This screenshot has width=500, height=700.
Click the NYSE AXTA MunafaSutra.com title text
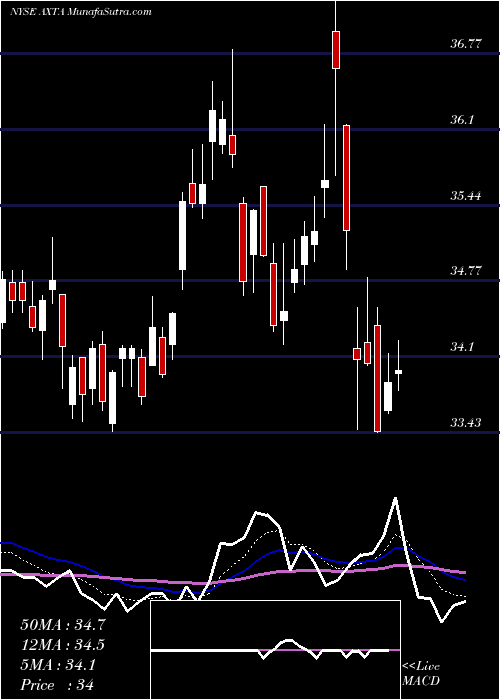point(80,12)
